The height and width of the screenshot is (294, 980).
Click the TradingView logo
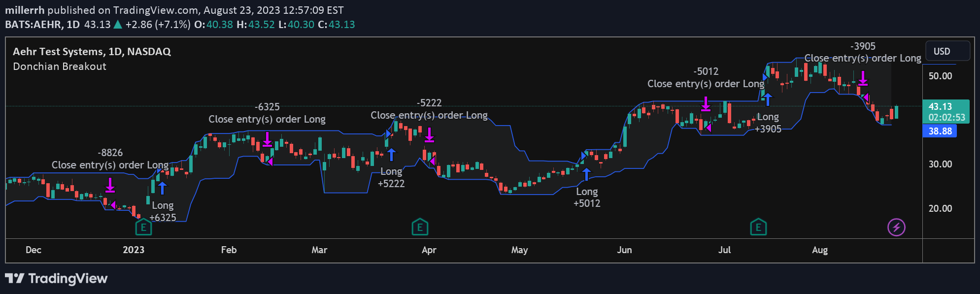coord(56,278)
